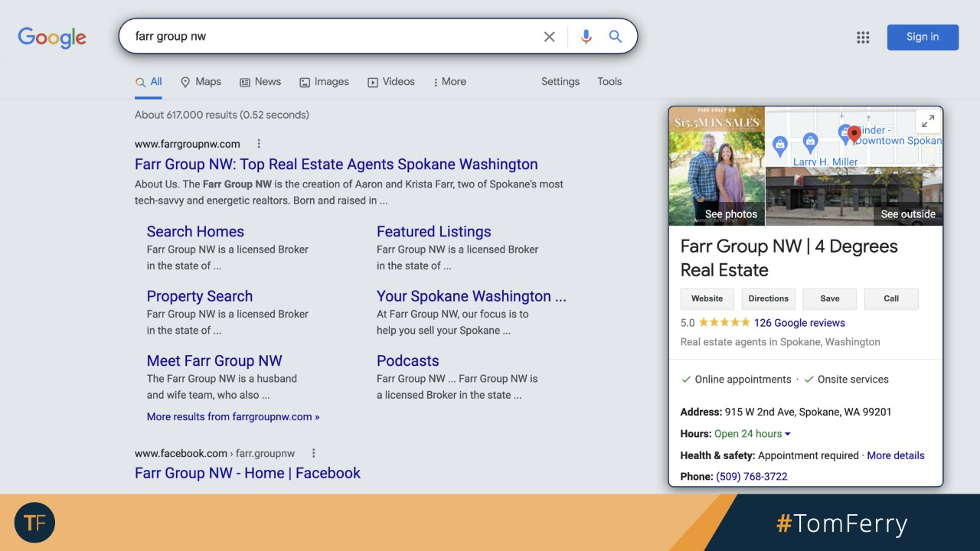
Task: Expand the Open 24 hours dropdown arrow
Action: pyautogui.click(x=788, y=434)
